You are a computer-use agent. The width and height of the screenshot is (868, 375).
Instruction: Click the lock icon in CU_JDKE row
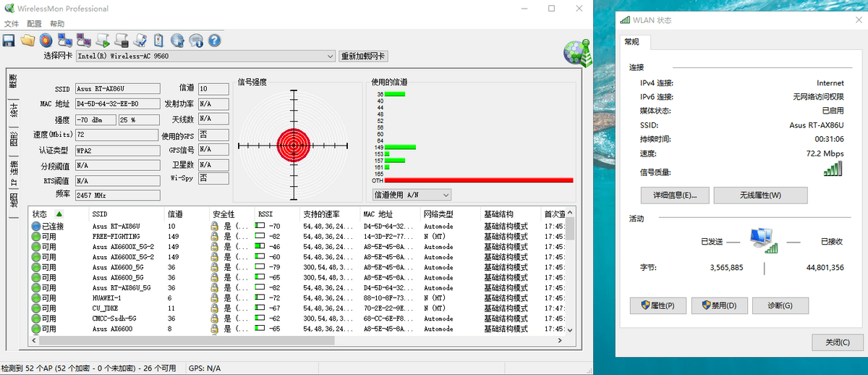click(215, 308)
